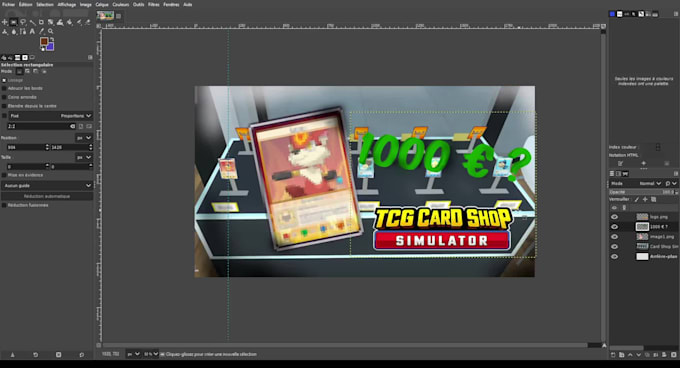
Task: Click the portrait orientation icon
Action: click(x=81, y=126)
